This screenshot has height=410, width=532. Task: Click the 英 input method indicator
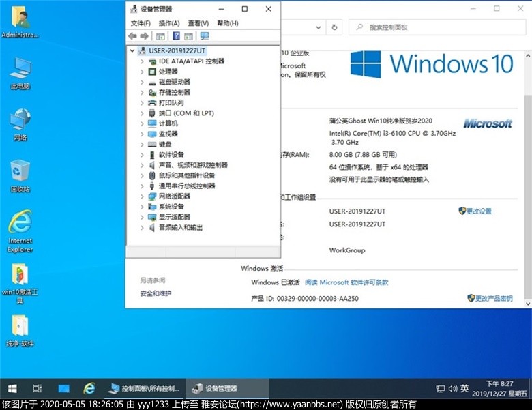(x=464, y=388)
